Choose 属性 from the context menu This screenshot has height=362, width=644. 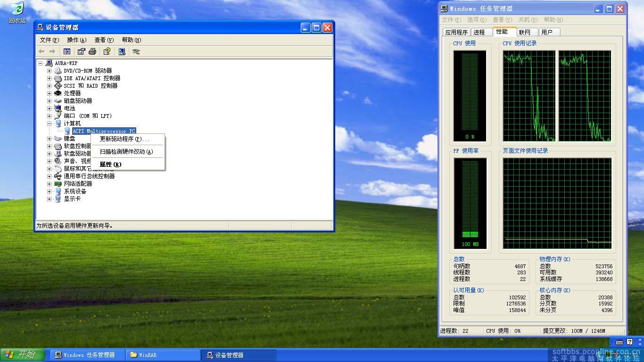coord(127,165)
